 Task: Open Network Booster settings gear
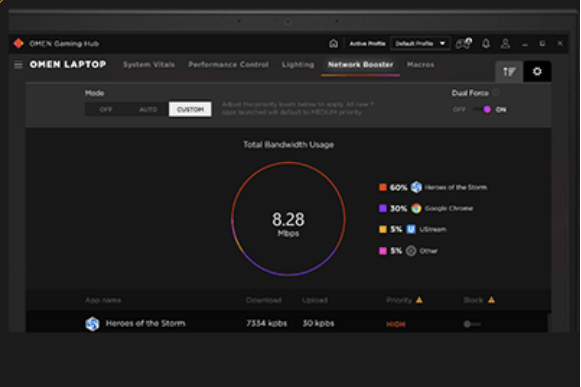(537, 71)
